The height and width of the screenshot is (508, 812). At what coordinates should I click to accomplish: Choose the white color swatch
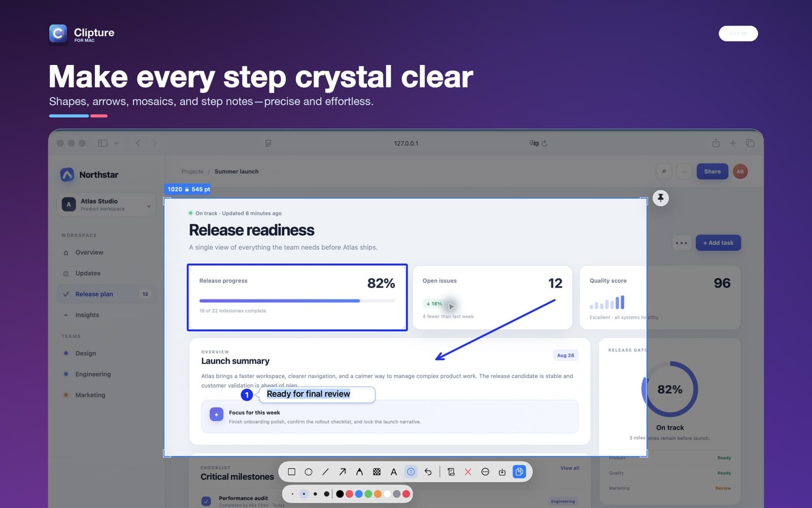point(387,494)
